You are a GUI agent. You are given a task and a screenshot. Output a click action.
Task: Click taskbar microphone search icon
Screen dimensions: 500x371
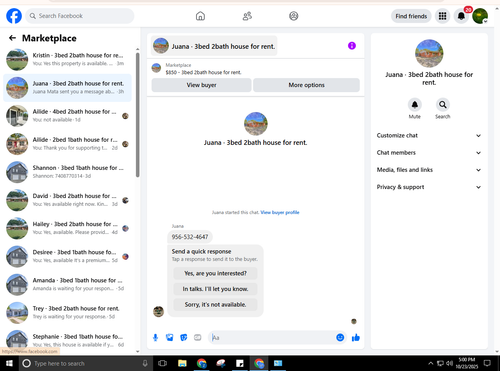145,363
